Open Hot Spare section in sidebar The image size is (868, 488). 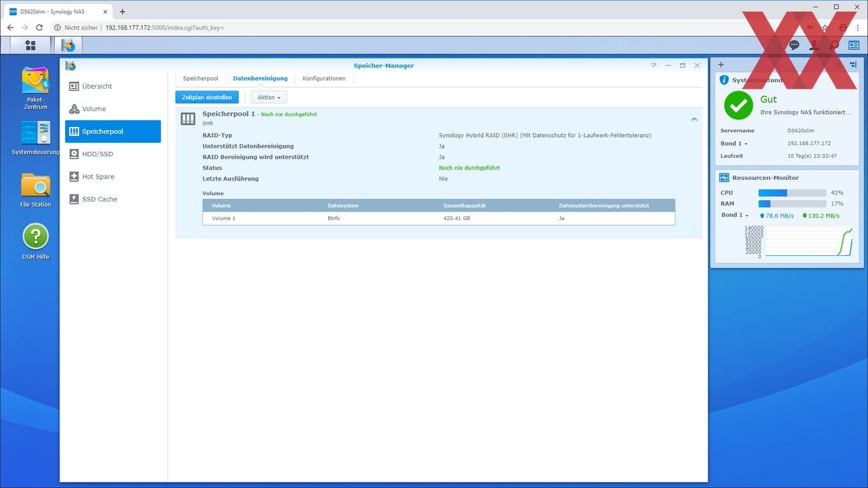tap(113, 177)
